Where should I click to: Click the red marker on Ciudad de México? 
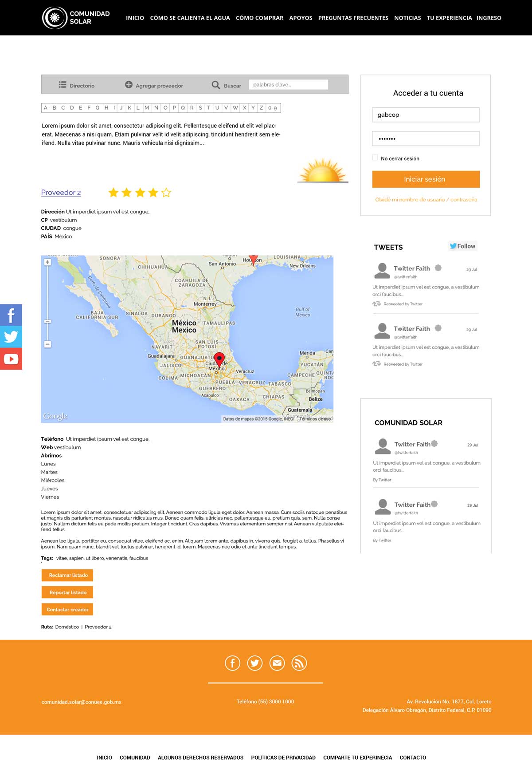click(x=219, y=359)
